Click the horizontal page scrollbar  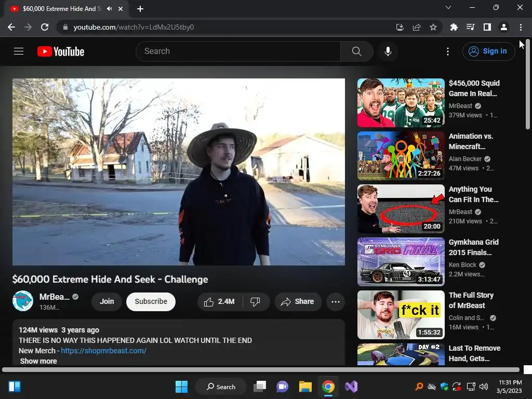pos(261,369)
